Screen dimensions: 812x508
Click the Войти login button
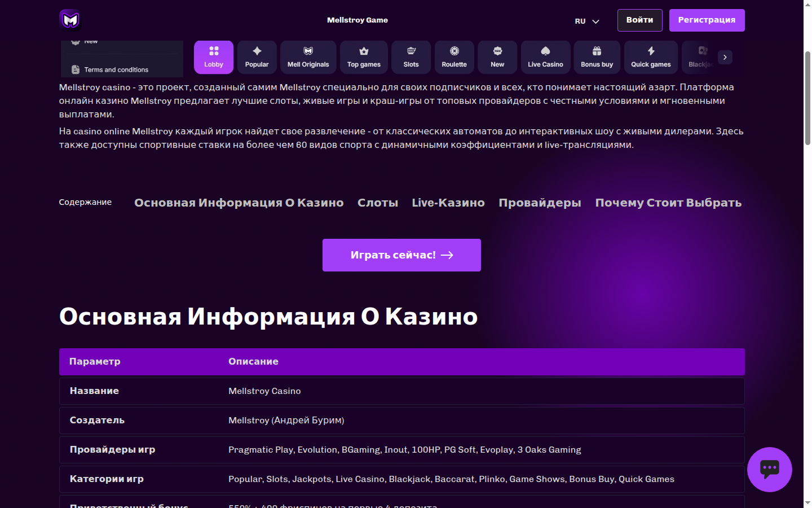point(640,20)
